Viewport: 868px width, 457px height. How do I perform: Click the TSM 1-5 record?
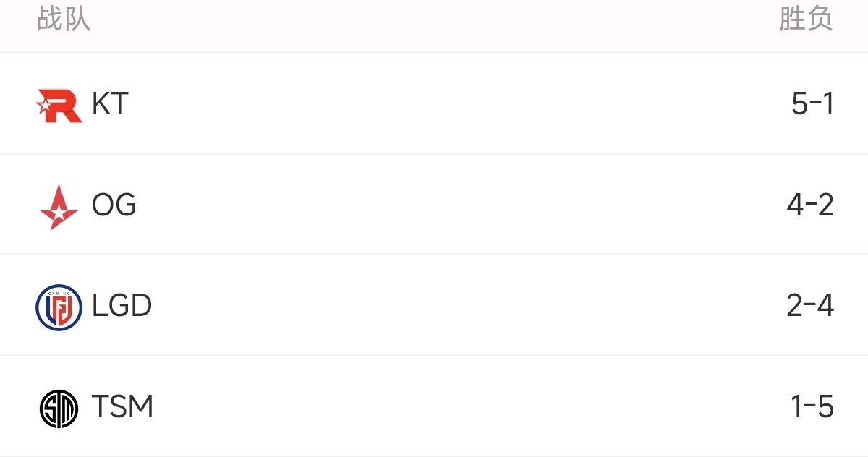click(813, 408)
